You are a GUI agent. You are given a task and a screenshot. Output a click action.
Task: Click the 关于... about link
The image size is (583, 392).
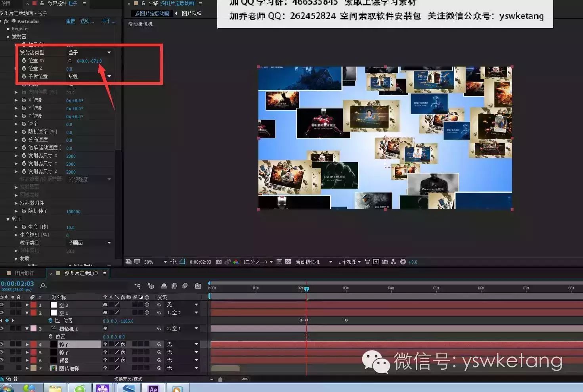click(108, 21)
